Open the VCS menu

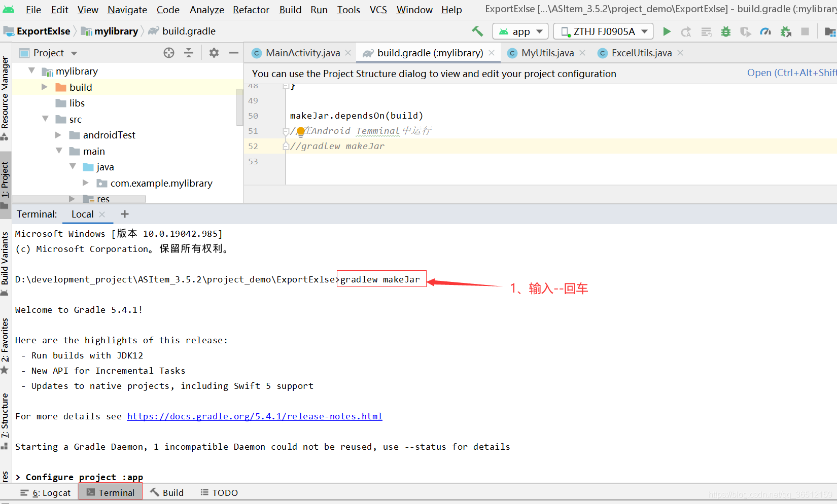pyautogui.click(x=378, y=10)
